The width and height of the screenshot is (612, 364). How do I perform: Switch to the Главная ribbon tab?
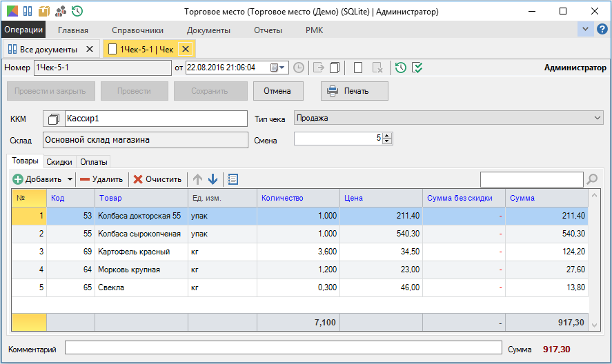[73, 30]
